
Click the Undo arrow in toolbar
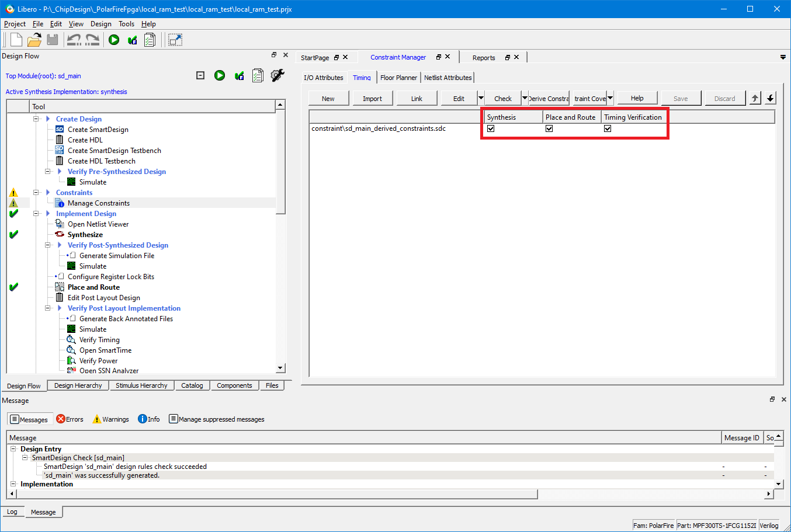[74, 40]
